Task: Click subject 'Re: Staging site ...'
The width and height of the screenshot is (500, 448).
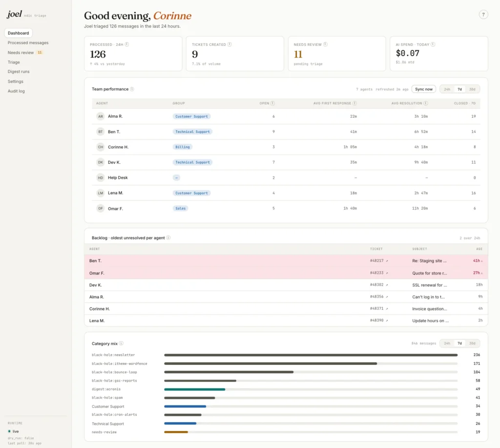Action: pyautogui.click(x=429, y=261)
